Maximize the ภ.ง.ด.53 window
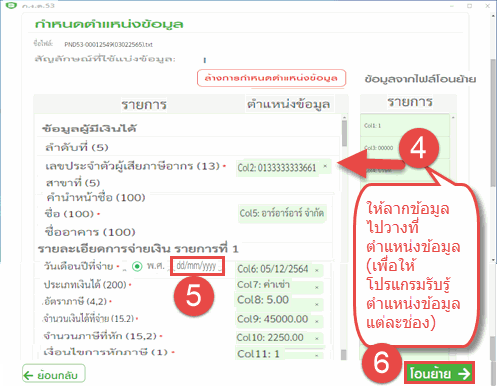 pos(470,6)
